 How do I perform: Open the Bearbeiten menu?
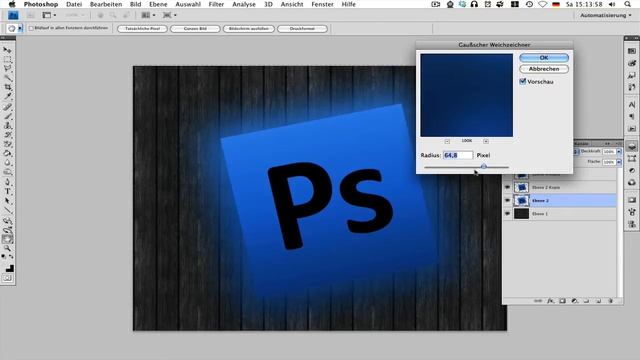pyautogui.click(x=106, y=4)
